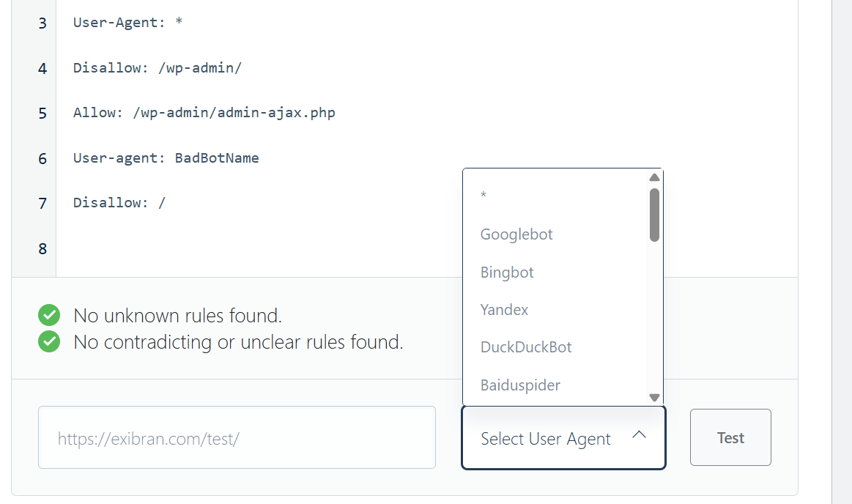Pick Yandex in the user agent list
Viewport: 852px width, 504px height.
pyautogui.click(x=504, y=310)
